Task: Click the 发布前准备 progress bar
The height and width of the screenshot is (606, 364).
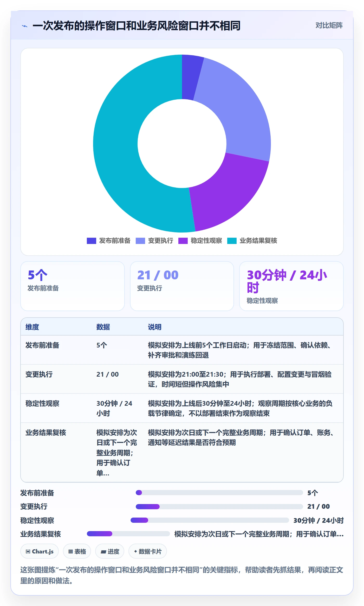Action: point(219,493)
